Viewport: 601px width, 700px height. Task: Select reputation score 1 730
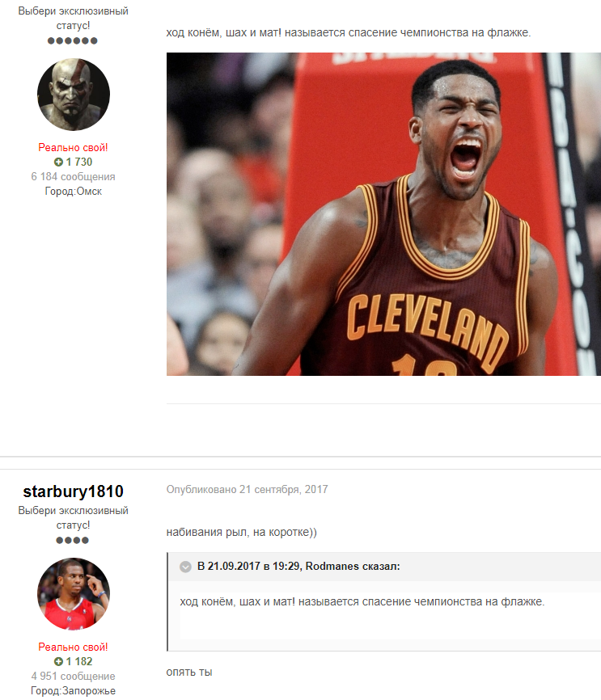click(x=79, y=162)
